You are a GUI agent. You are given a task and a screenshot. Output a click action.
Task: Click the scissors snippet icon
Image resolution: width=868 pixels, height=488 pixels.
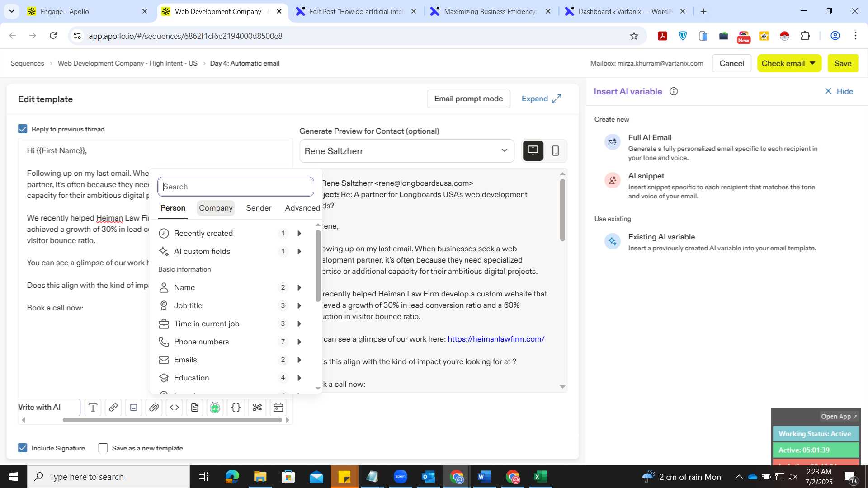[257, 408]
